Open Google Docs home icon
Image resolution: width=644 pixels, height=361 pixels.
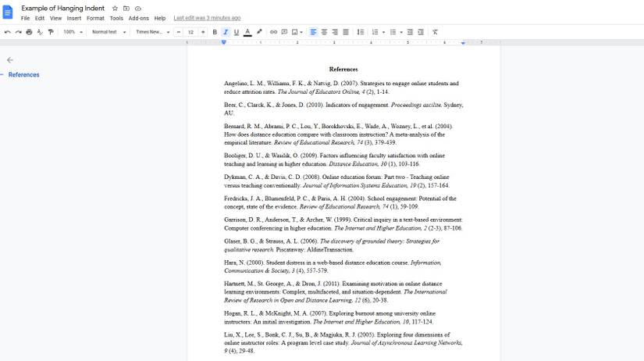(x=7, y=12)
